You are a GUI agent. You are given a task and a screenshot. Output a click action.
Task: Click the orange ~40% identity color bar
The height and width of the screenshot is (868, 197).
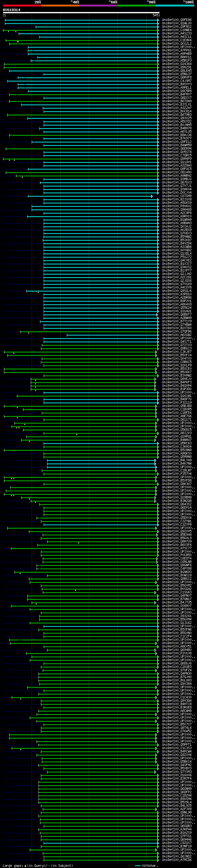pos(60,6)
